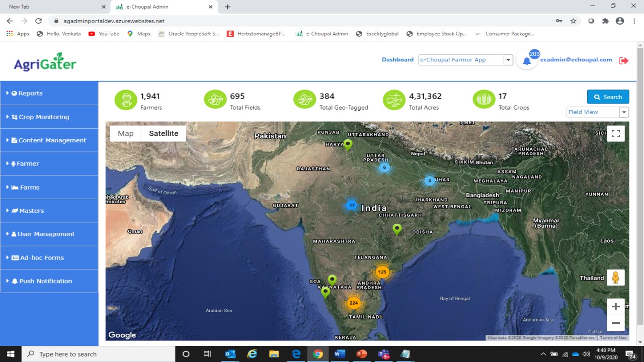Open the Field View dropdown
644x362 pixels.
coord(598,112)
